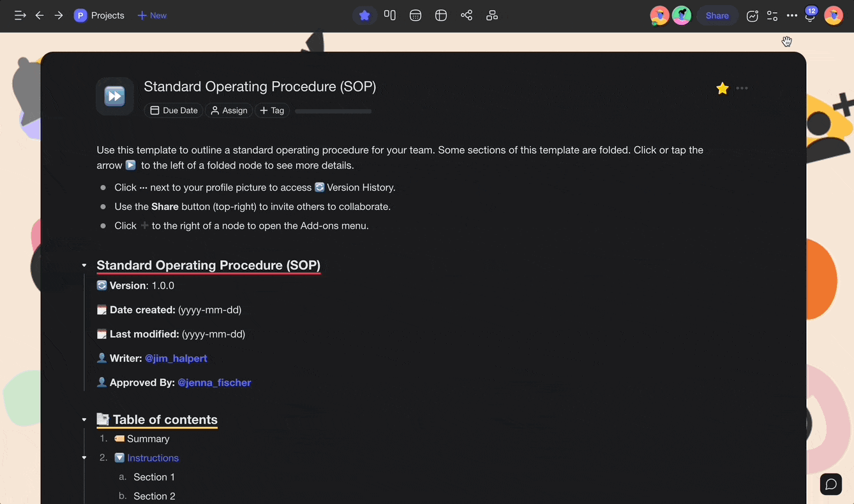Open the Calendar view icon
This screenshot has width=854, height=504.
(x=416, y=15)
